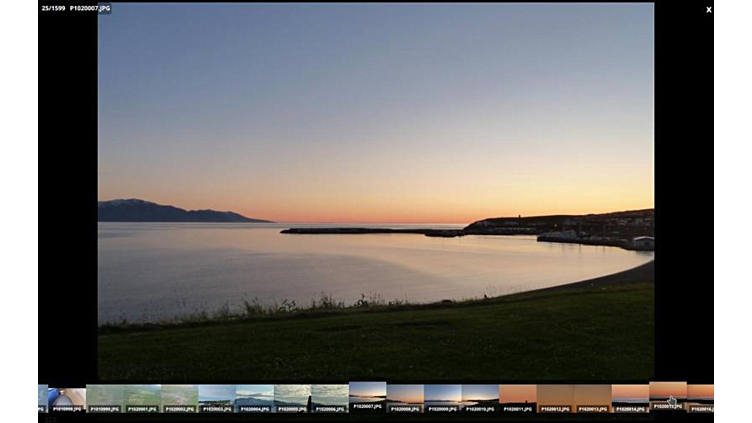
Task: Open thumbnail P1020011.JPG
Action: (x=517, y=398)
